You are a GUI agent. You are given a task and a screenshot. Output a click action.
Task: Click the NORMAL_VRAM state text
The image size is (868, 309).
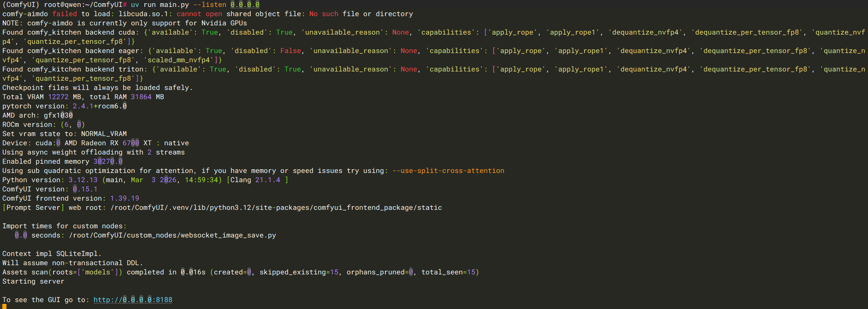pos(104,134)
